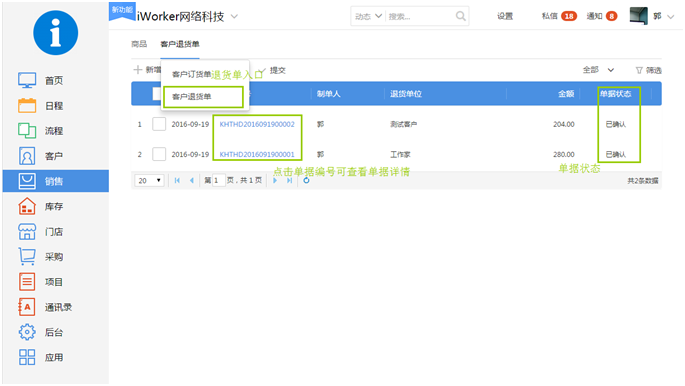Image resolution: width=685 pixels, height=386 pixels.
Task: Click the 筛选 filter button text
Action: click(654, 70)
